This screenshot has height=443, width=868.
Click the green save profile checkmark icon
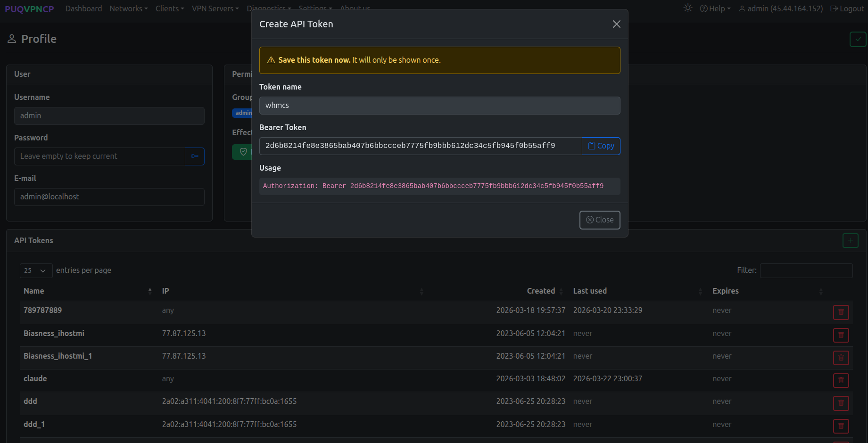tap(858, 40)
